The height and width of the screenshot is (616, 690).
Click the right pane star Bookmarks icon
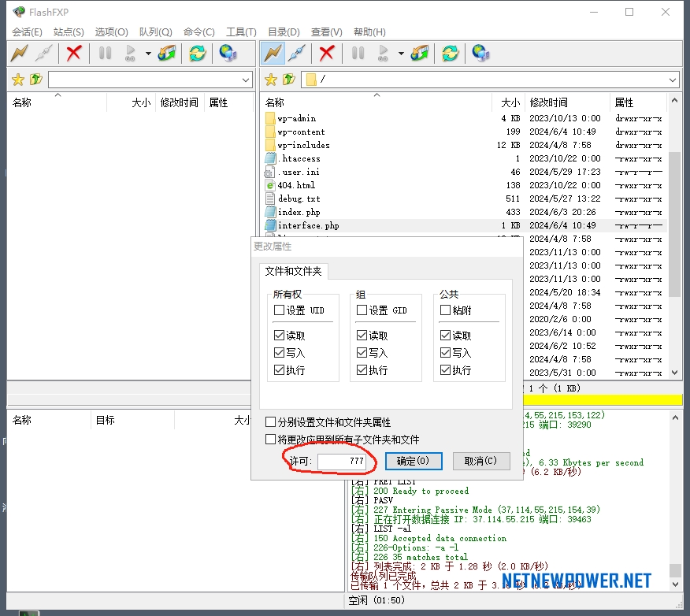point(271,80)
